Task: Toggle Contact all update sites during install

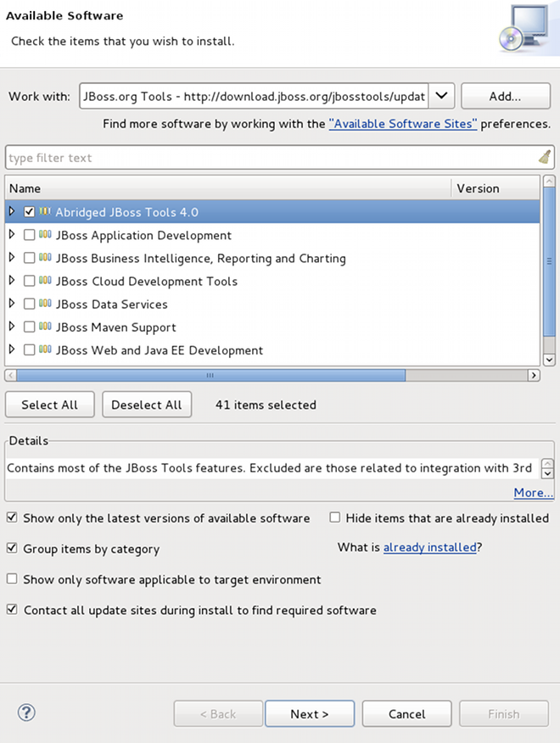Action: [x=12, y=609]
